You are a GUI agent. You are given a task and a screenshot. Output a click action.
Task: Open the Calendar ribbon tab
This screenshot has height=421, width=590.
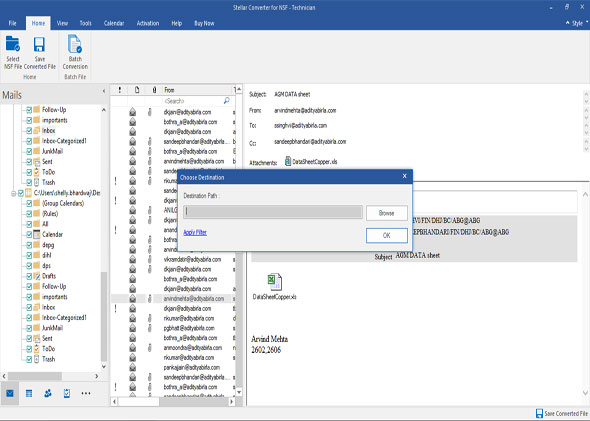[x=114, y=23]
